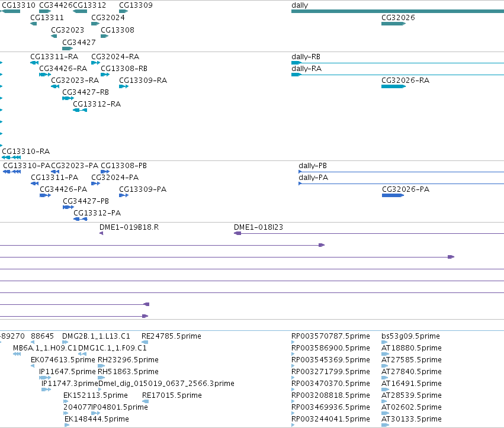The image size is (504, 428).
Task: Click transcript CG13310-RA
Action: point(11,157)
